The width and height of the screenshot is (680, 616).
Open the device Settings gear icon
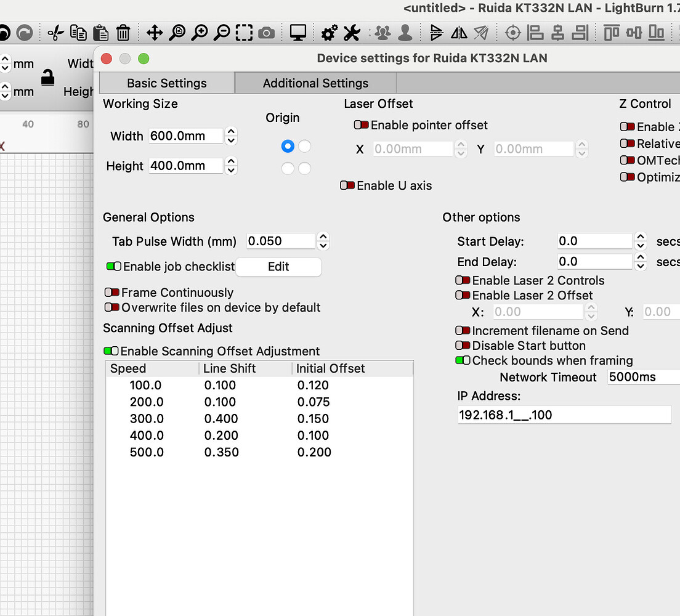(328, 32)
